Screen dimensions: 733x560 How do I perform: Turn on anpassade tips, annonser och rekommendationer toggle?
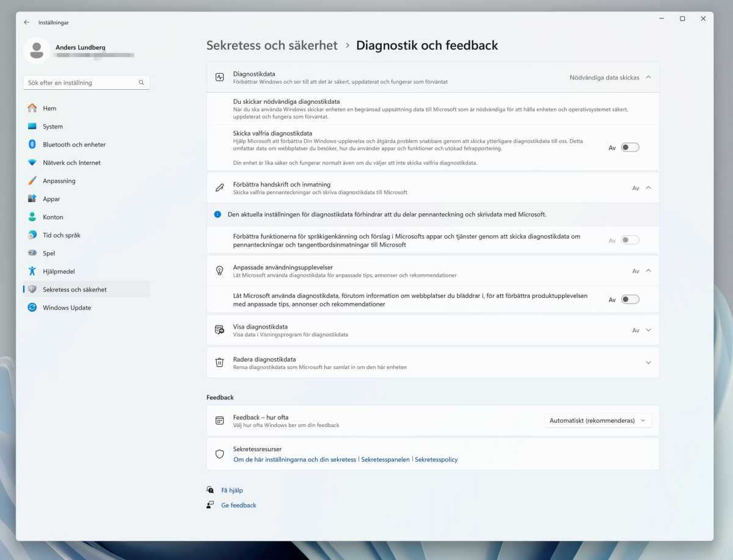pyautogui.click(x=630, y=299)
